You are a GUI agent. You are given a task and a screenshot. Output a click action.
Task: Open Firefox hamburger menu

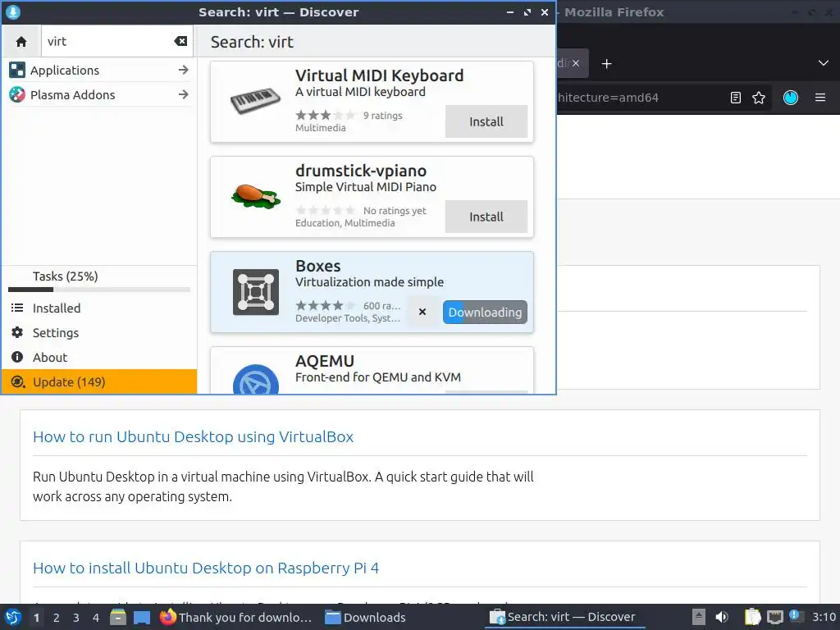820,98
